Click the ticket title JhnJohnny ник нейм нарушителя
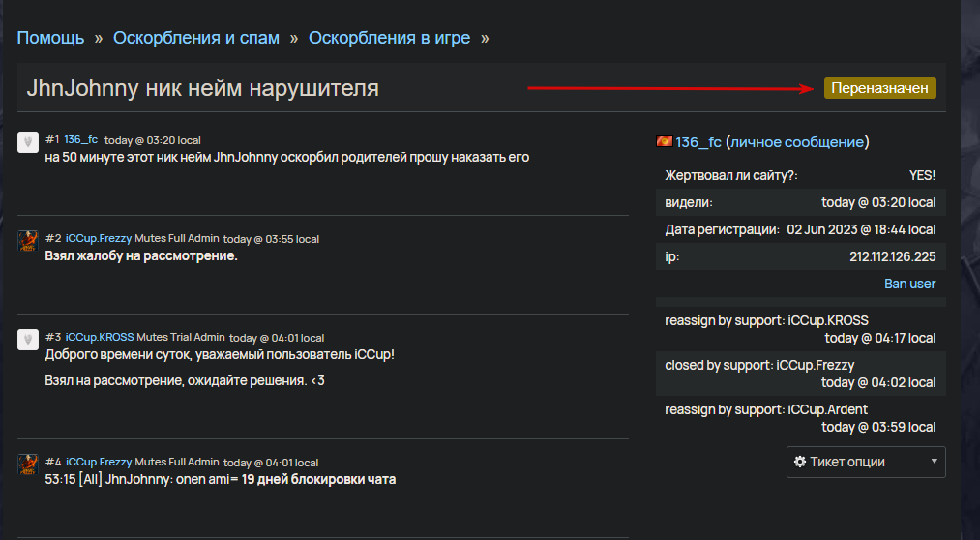 tap(202, 88)
